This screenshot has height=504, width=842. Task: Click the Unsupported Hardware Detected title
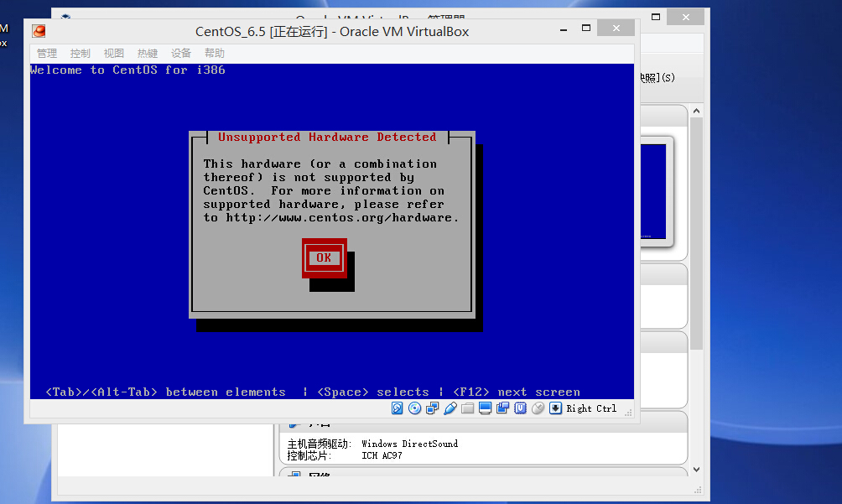pos(327,137)
